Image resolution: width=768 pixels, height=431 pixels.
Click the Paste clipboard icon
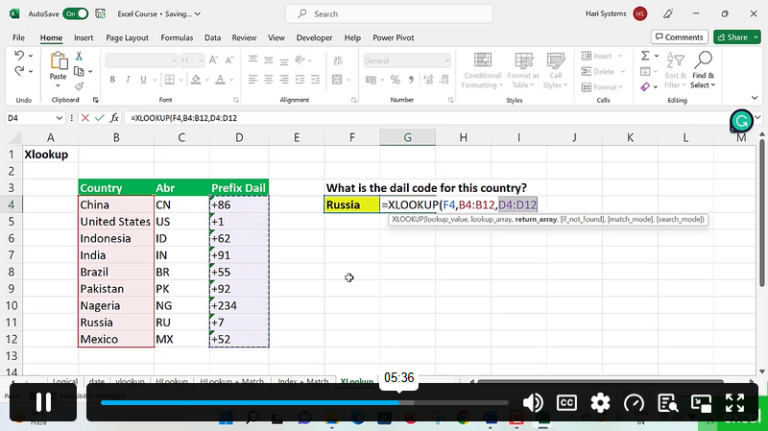(58, 61)
